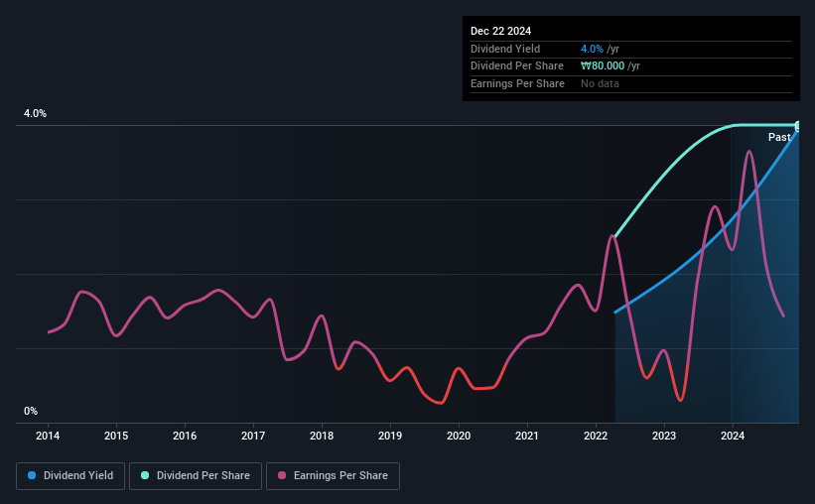Select the 2014 x-axis label
Viewport: 815px width, 504px height.
tap(48, 436)
